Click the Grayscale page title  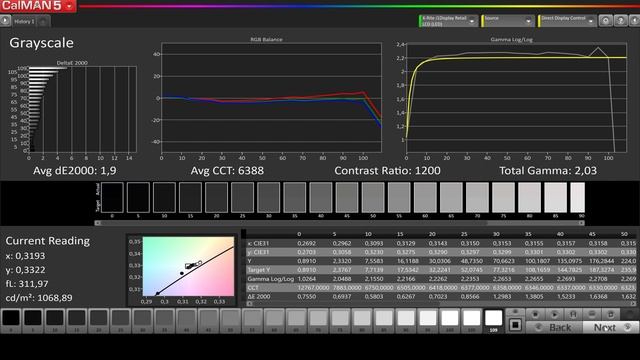tap(41, 43)
